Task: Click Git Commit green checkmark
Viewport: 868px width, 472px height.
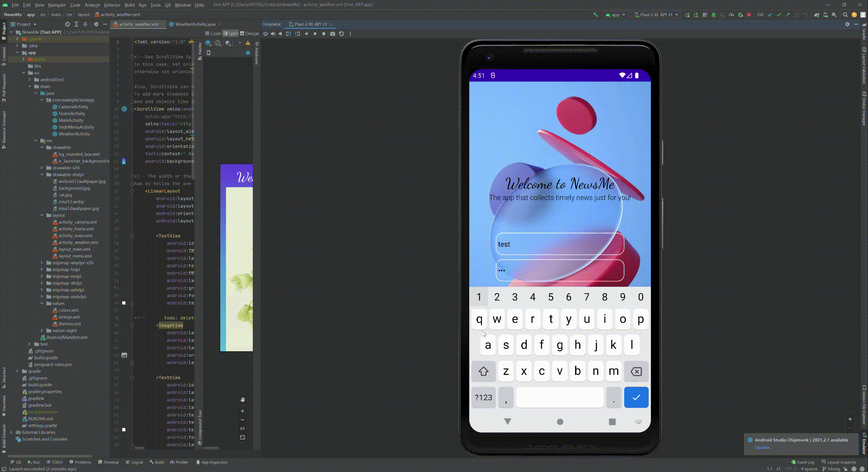Action: click(778, 15)
